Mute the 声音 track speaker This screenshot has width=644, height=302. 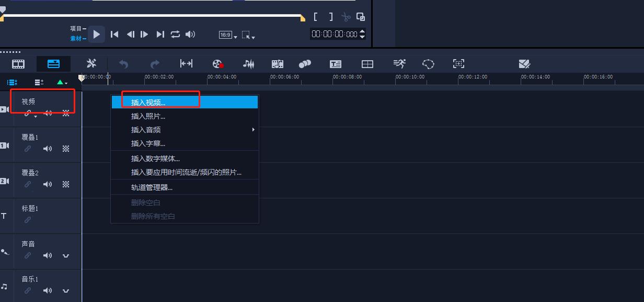pyautogui.click(x=48, y=255)
